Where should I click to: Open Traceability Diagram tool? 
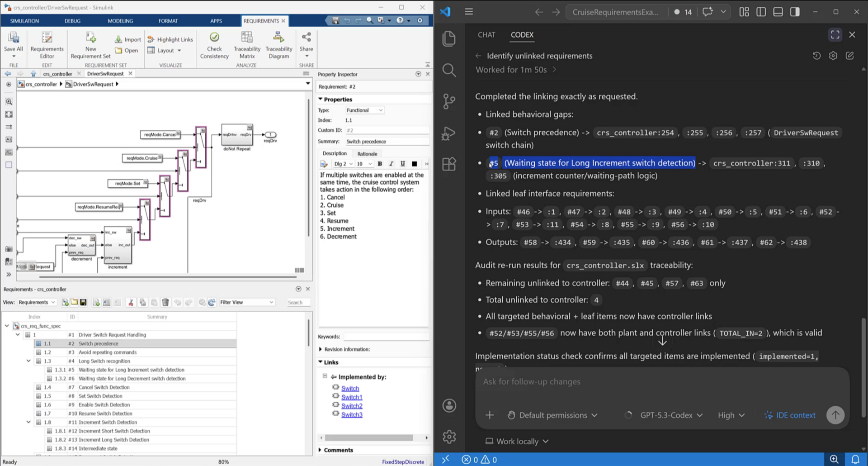point(278,45)
